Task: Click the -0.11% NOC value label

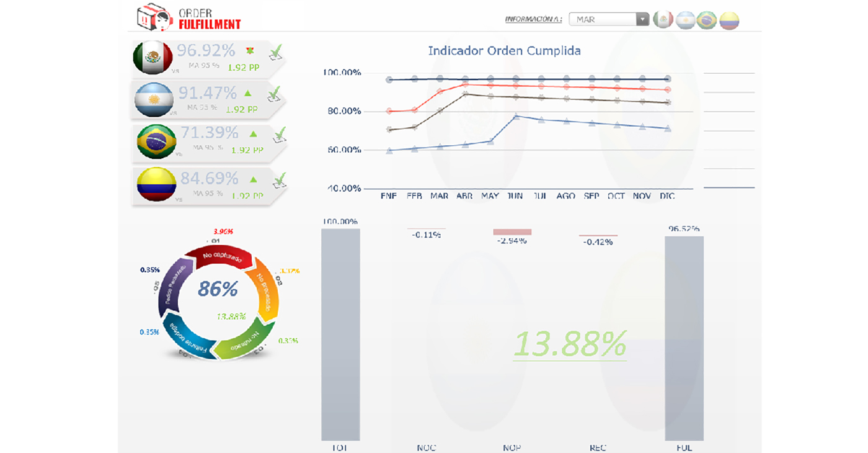Action: pyautogui.click(x=426, y=235)
